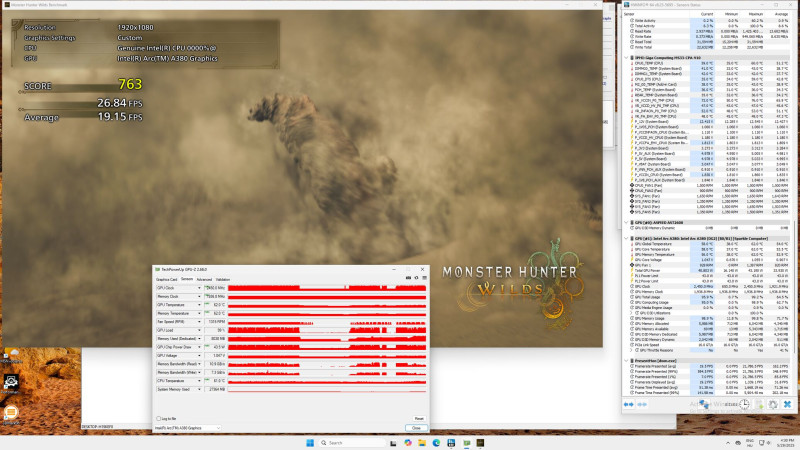Expand the GPU Throttle Reasons row
The height and width of the screenshot is (450, 800).
(x=632, y=350)
